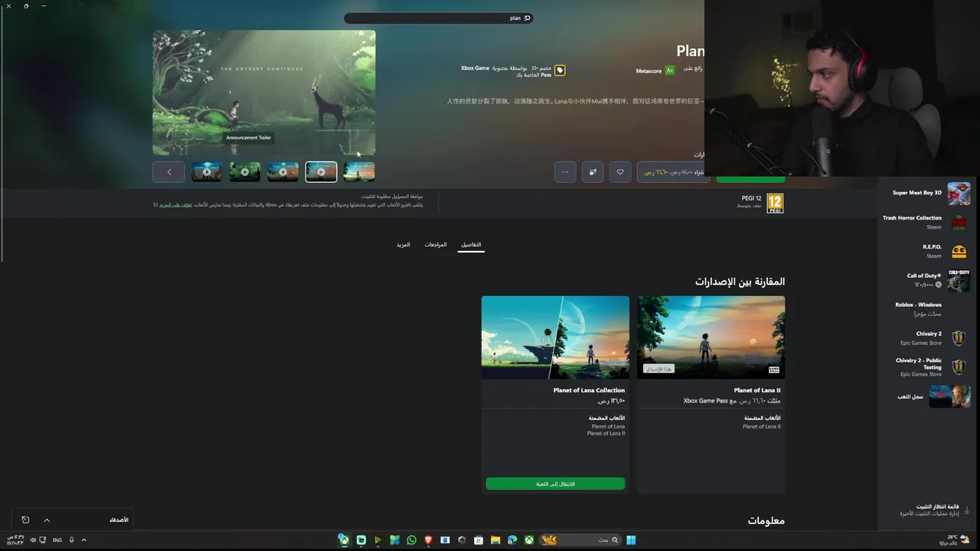This screenshot has height=551, width=980.
Task: Click the microphone icon in the system tray
Action: (71, 540)
